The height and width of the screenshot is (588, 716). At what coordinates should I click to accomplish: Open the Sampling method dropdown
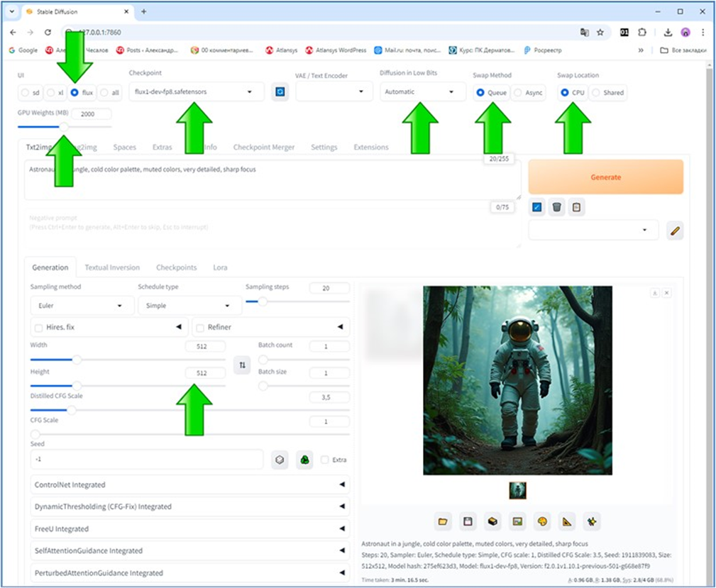click(x=82, y=306)
